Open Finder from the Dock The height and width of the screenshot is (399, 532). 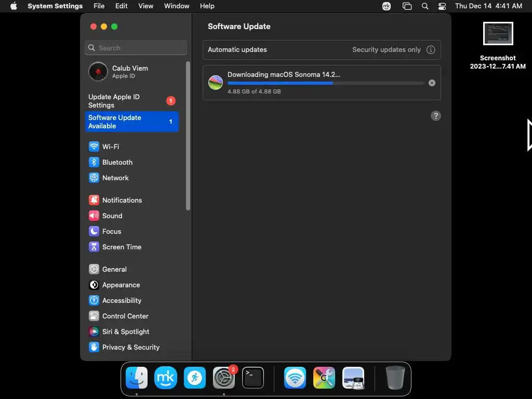click(x=137, y=378)
